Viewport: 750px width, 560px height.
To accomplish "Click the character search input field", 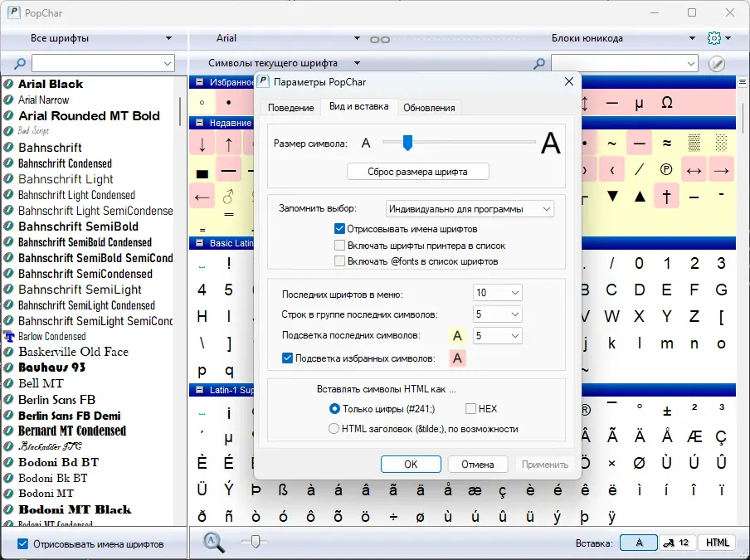I will click(x=624, y=63).
